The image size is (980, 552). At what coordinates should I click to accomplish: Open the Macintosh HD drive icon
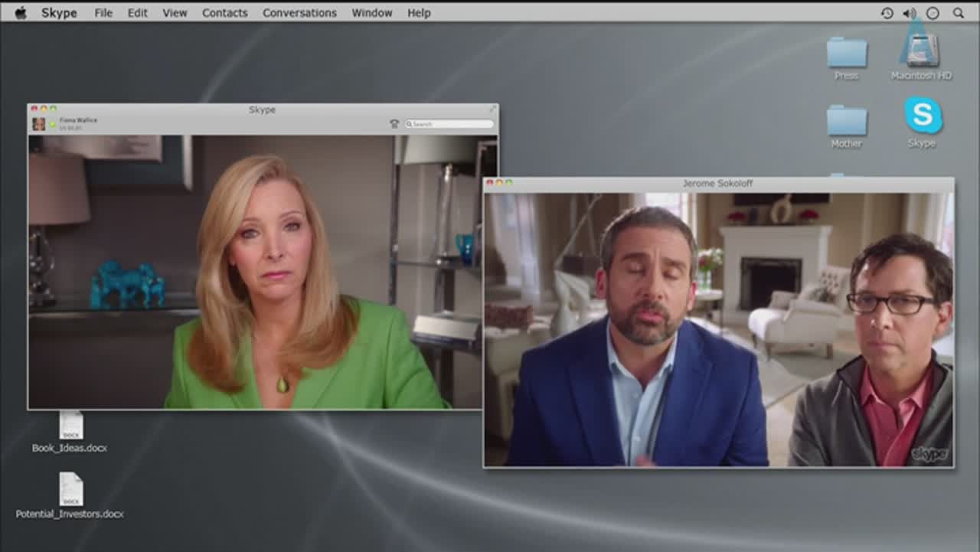[921, 51]
